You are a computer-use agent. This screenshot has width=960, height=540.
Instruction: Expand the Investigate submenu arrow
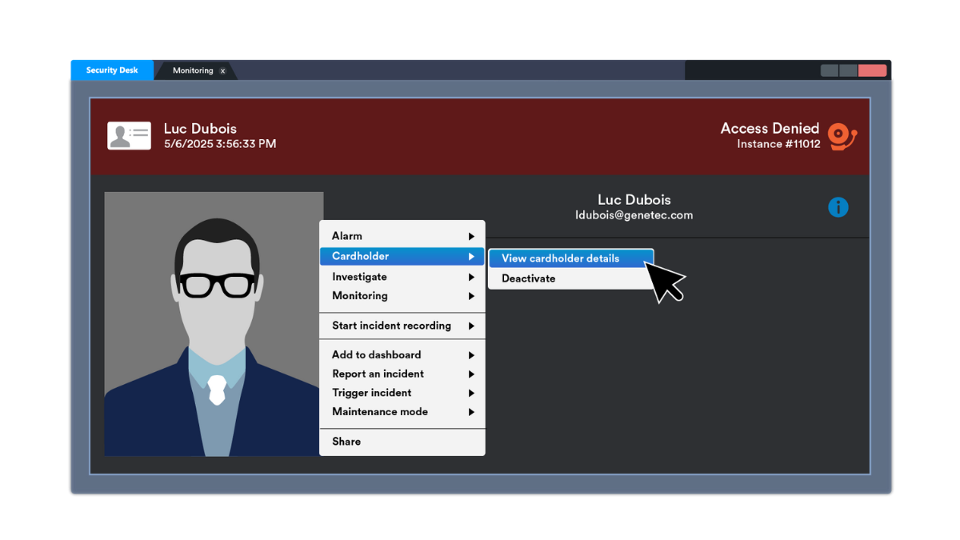[x=471, y=277]
